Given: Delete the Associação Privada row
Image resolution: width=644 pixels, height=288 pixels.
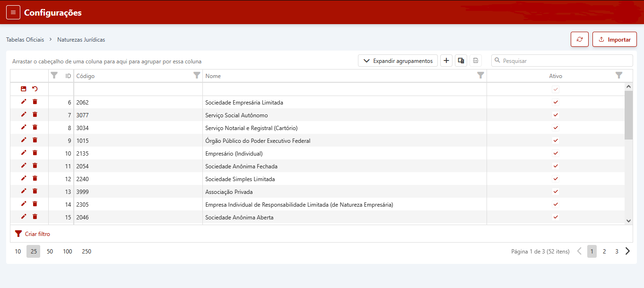Looking at the screenshot, I should pyautogui.click(x=35, y=191).
